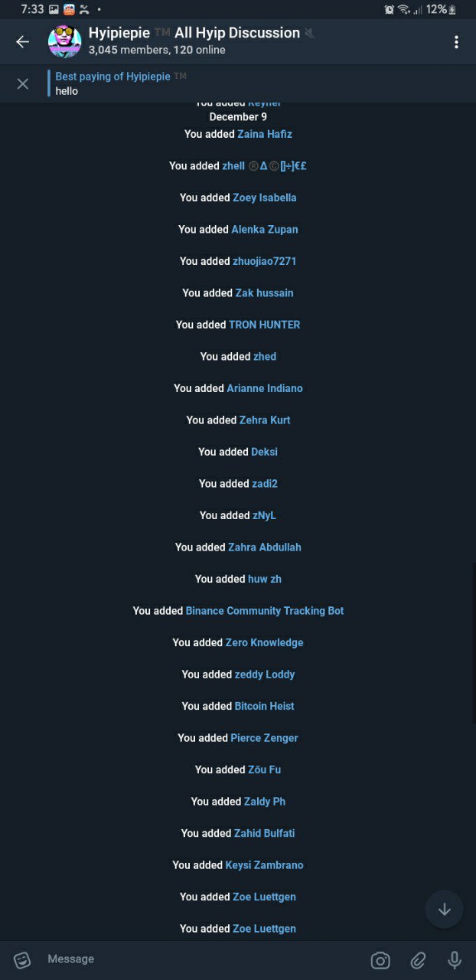
Task: Open Keysi Zambrano's profile
Action: point(265,865)
